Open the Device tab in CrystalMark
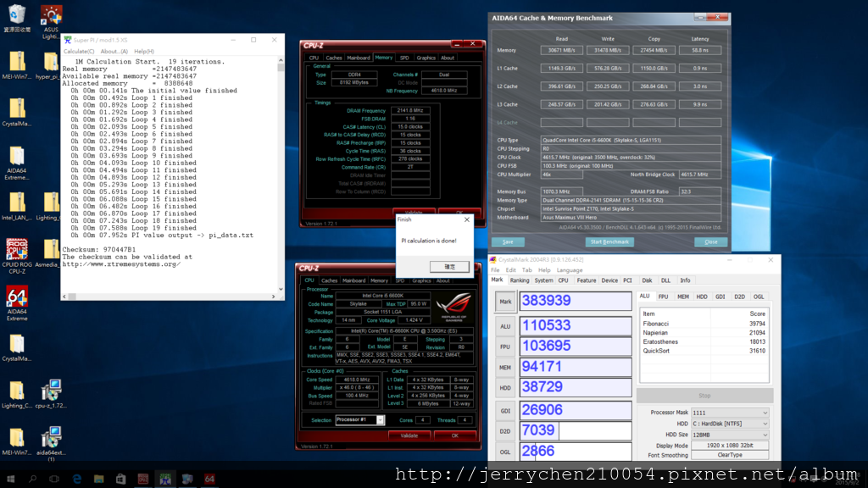The image size is (868, 488). 609,280
